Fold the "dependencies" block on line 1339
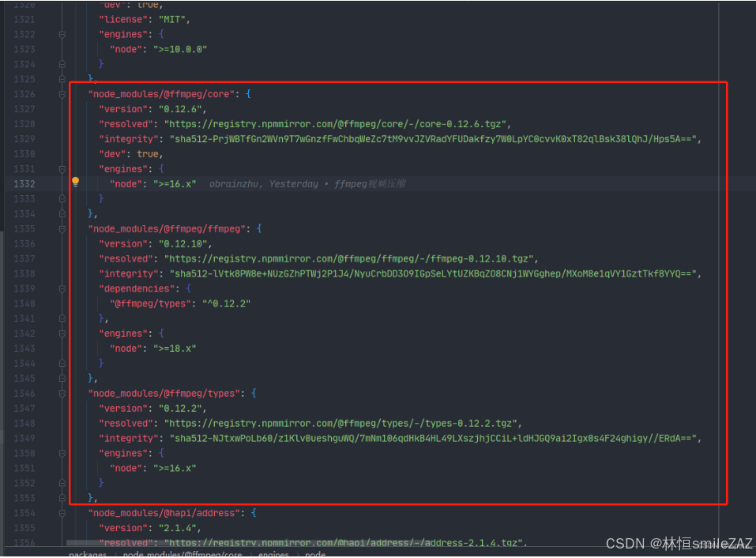756x558 pixels. [62, 289]
